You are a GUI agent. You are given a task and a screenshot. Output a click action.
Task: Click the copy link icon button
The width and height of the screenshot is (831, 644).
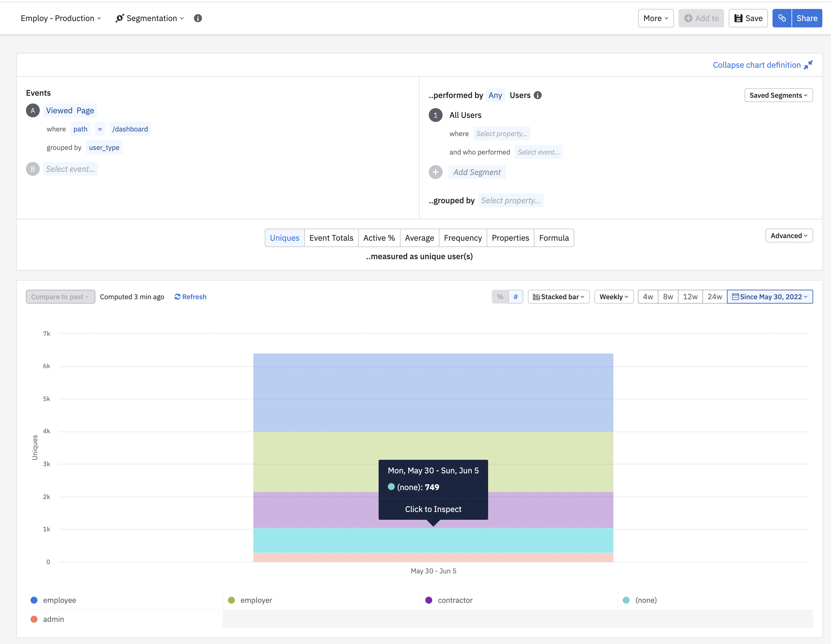pos(782,18)
